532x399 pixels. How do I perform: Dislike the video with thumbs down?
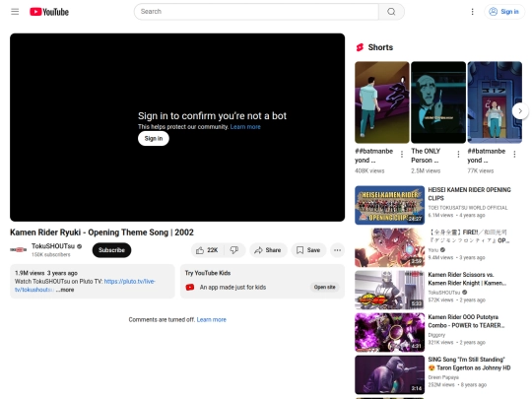click(x=234, y=250)
